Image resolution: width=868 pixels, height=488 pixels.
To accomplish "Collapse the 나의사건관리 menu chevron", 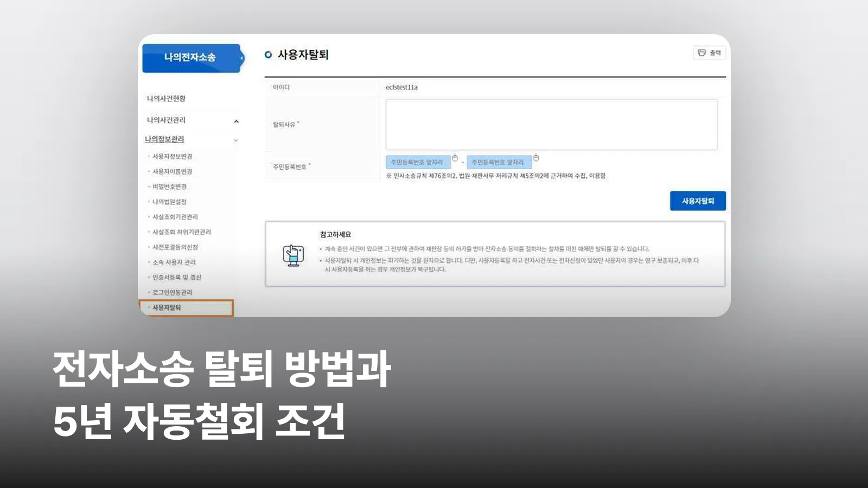I will pos(236,121).
